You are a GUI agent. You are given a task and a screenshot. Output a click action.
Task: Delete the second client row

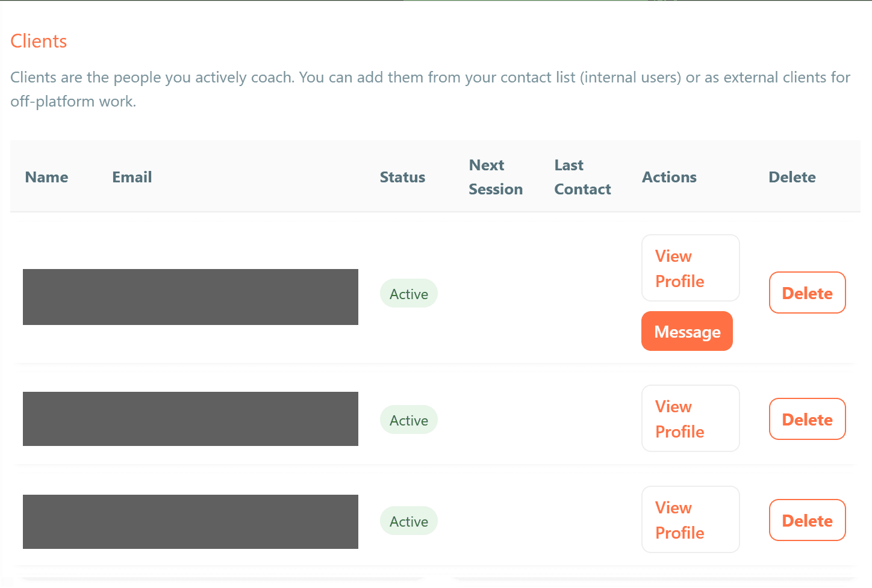pyautogui.click(x=807, y=419)
